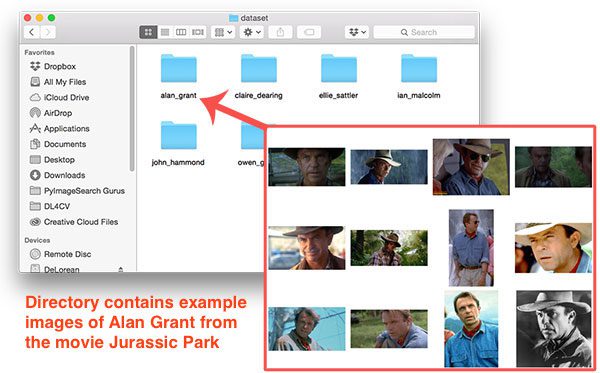Switch to list view

[165, 32]
